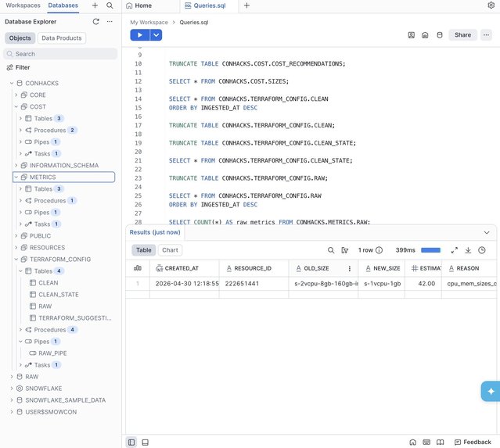Click the query duration progress bar
Image resolution: width=500 pixels, height=448 pixels.
[430, 250]
